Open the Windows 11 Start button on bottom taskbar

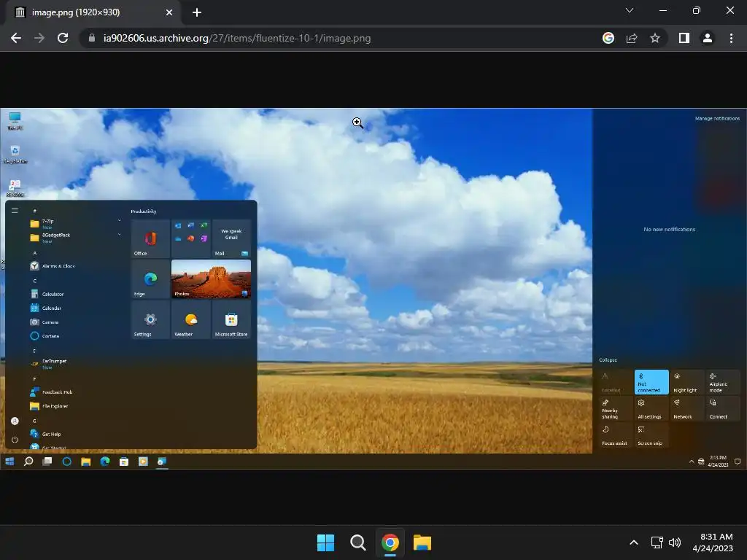(x=326, y=542)
